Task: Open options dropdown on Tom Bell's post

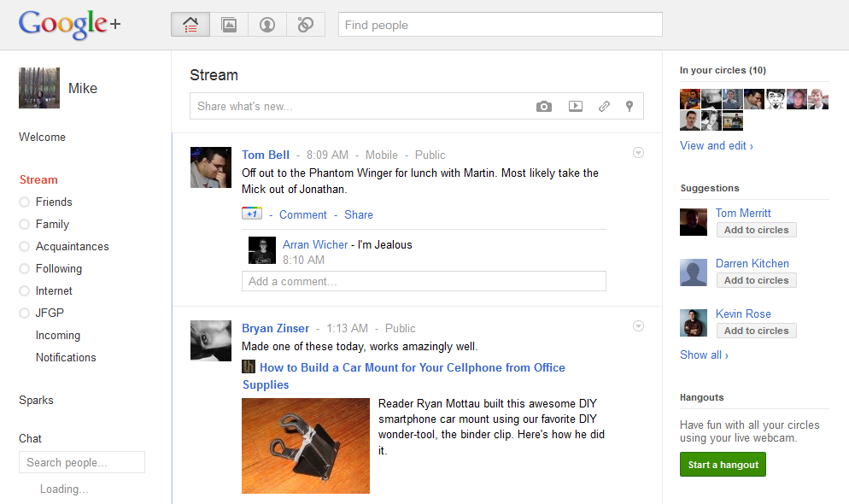Action: point(638,153)
